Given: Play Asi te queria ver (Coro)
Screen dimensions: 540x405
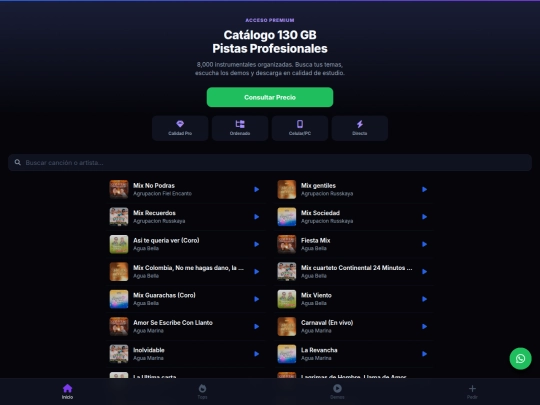Looking at the screenshot, I should [x=257, y=244].
